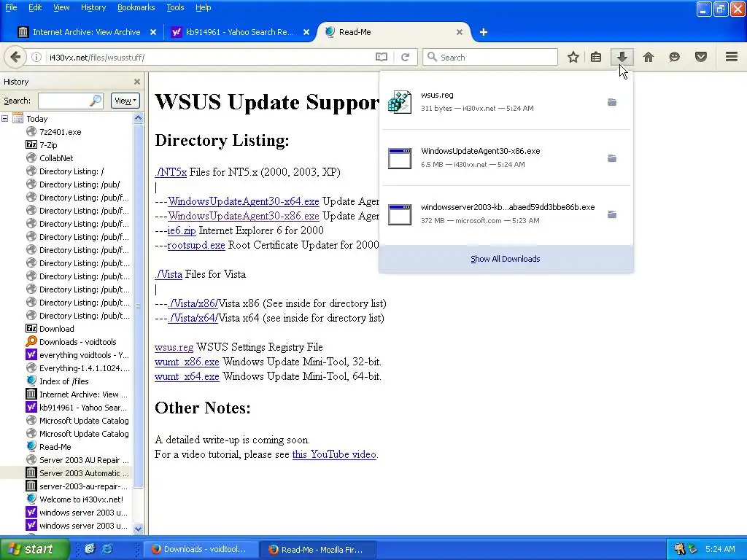Open containing folder for WindowsUpdateAgent30-x86.exe download
The height and width of the screenshot is (560, 747).
click(x=612, y=158)
